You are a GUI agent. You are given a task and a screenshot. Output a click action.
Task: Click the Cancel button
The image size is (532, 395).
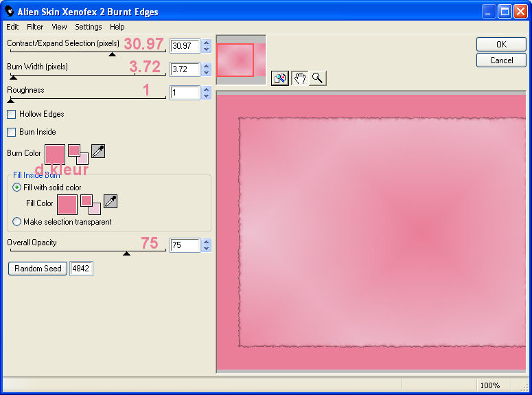[501, 60]
